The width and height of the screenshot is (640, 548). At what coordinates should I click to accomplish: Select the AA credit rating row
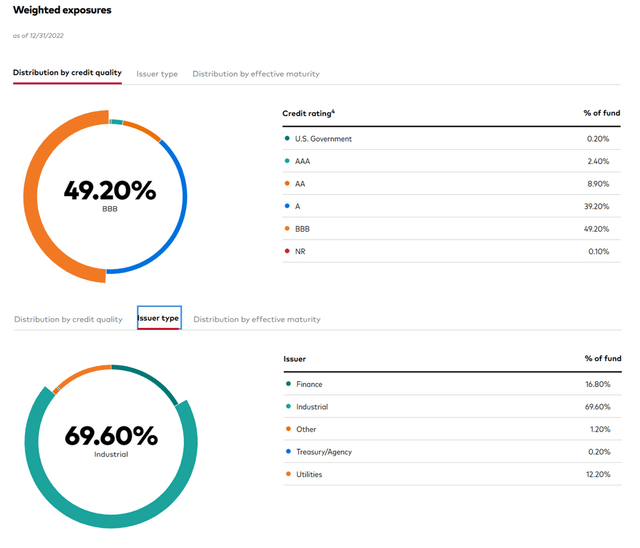pyautogui.click(x=452, y=184)
